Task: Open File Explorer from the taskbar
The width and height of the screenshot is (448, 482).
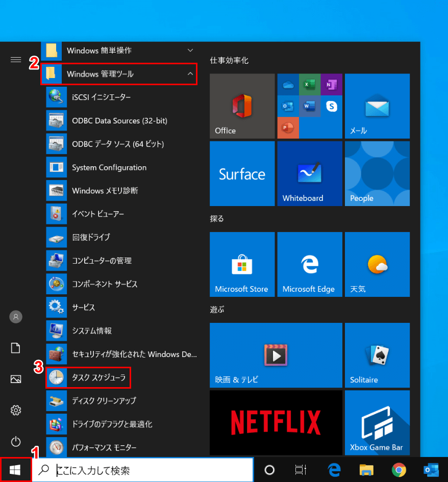Action: (x=366, y=470)
